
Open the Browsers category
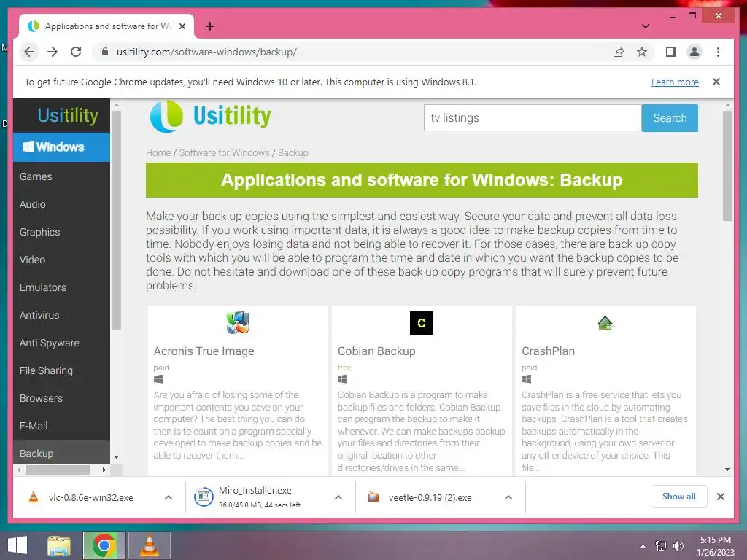(41, 398)
